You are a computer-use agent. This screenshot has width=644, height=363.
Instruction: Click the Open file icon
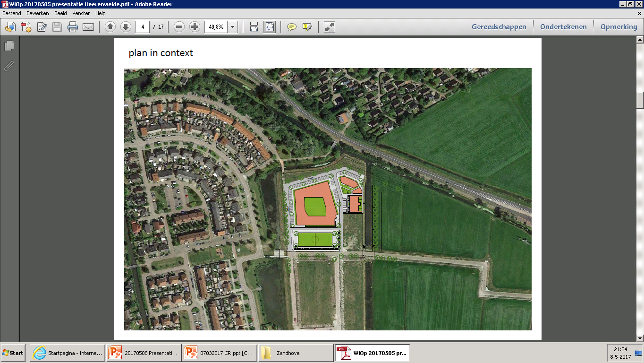(x=10, y=27)
